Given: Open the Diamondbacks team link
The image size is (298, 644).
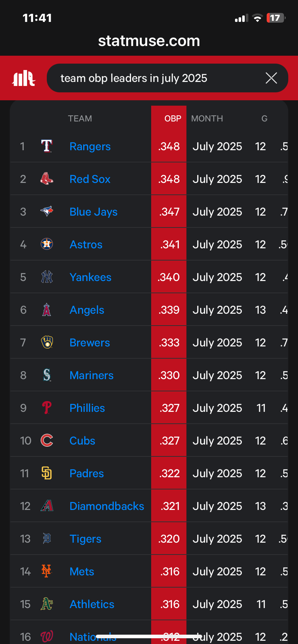Looking at the screenshot, I should click(x=107, y=506).
